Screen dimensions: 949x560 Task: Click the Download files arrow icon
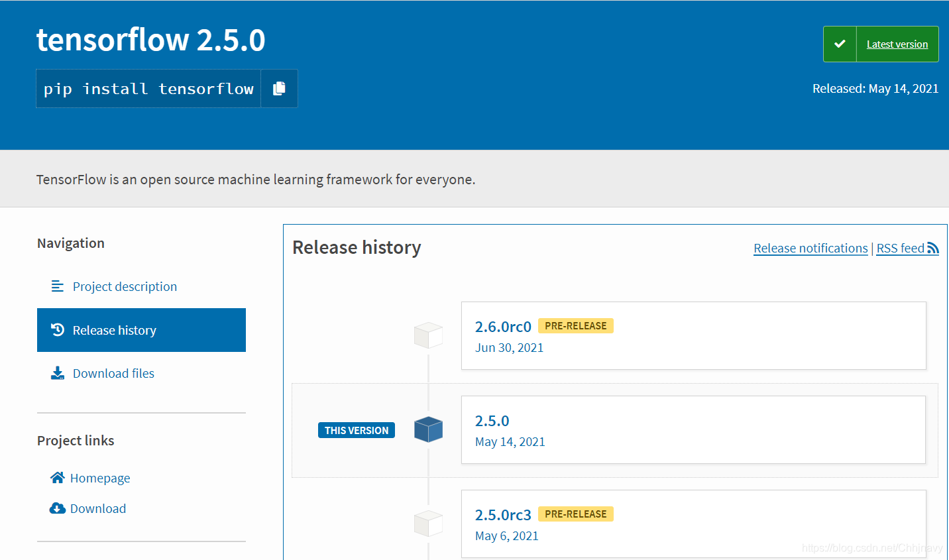click(x=56, y=372)
